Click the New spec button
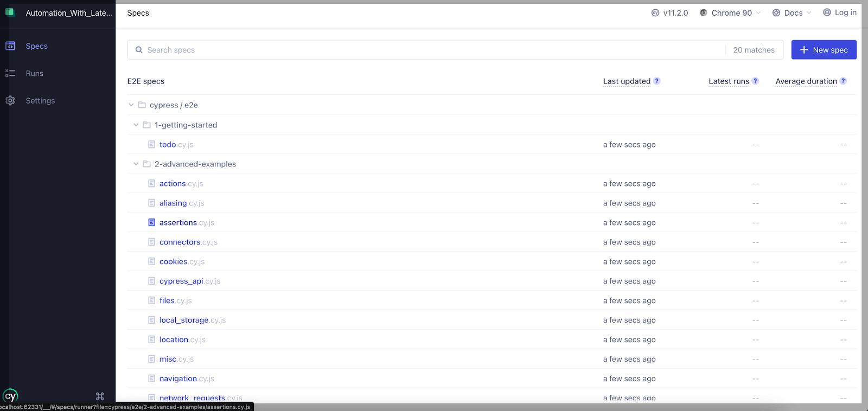The width and height of the screenshot is (868, 411). [824, 50]
